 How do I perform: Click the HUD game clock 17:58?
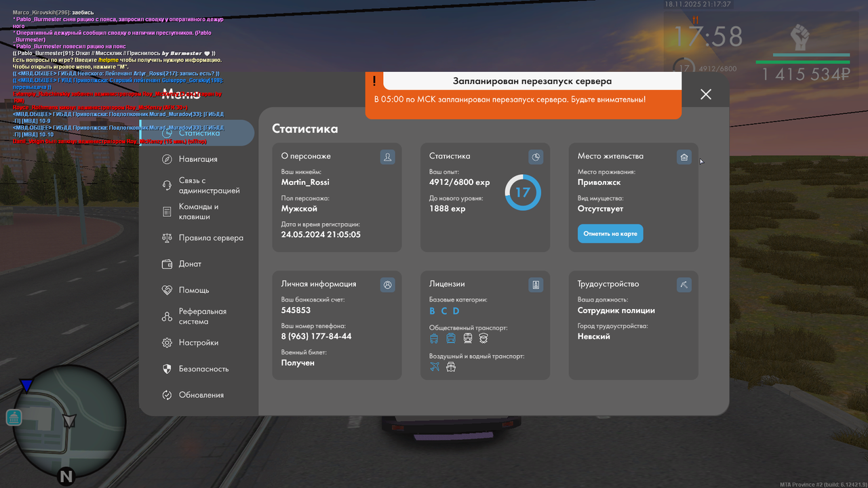(x=707, y=37)
